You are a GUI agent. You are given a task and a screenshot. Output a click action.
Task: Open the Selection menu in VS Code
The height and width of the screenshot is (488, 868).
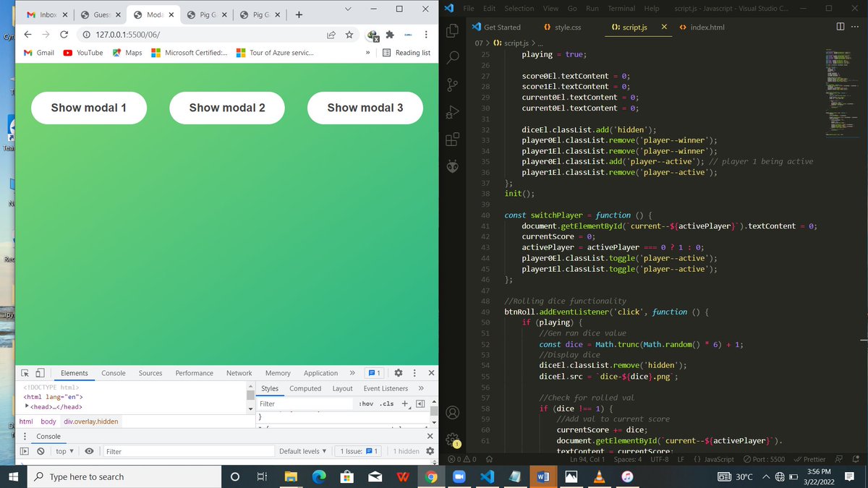(x=519, y=9)
